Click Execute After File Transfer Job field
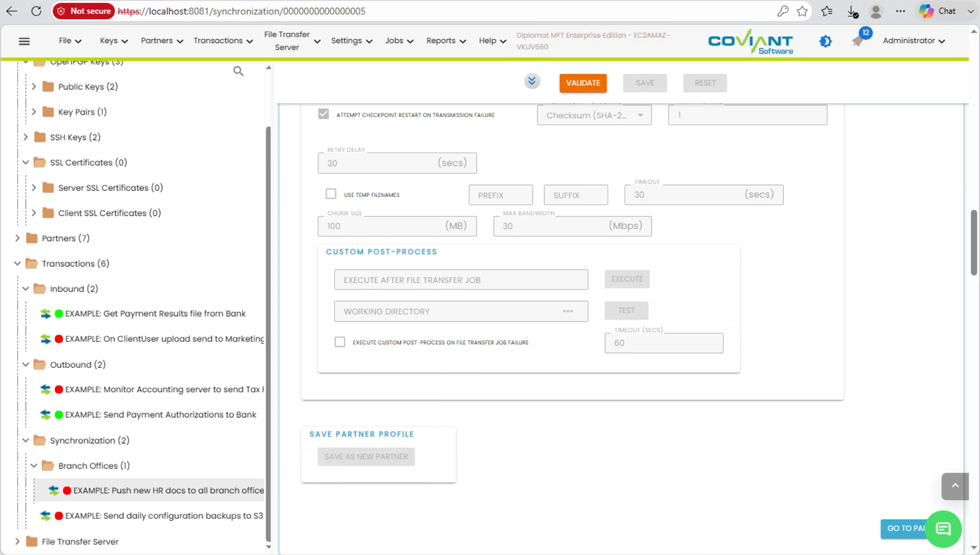This screenshot has height=555, width=980. point(461,279)
